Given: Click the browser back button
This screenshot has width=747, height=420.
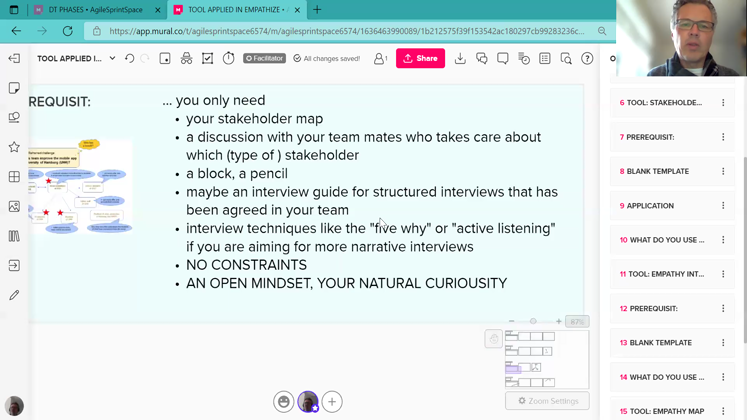Looking at the screenshot, I should [16, 31].
